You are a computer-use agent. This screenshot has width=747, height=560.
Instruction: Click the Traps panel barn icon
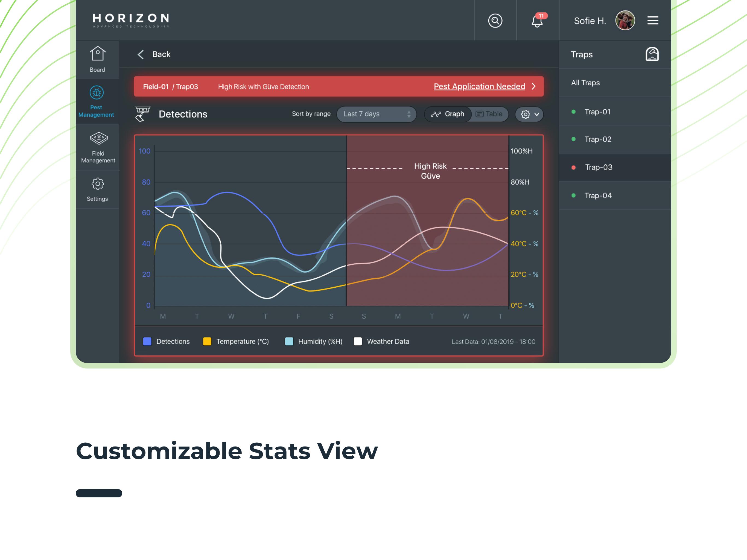click(x=652, y=54)
